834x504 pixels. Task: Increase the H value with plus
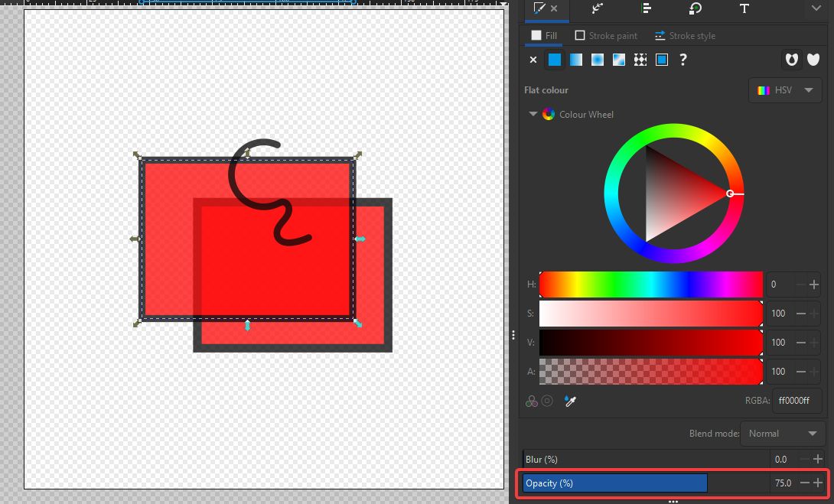tap(814, 285)
